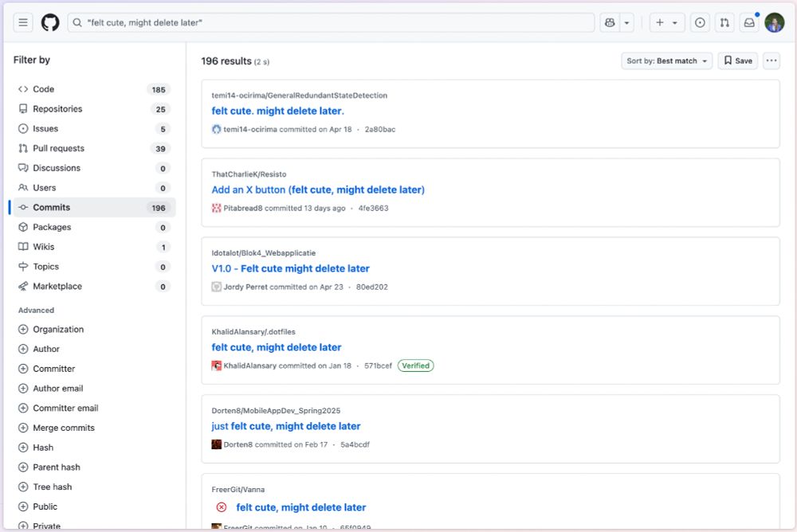Open Dorten8 committer name link
Screen dimensions: 797x532
point(238,444)
